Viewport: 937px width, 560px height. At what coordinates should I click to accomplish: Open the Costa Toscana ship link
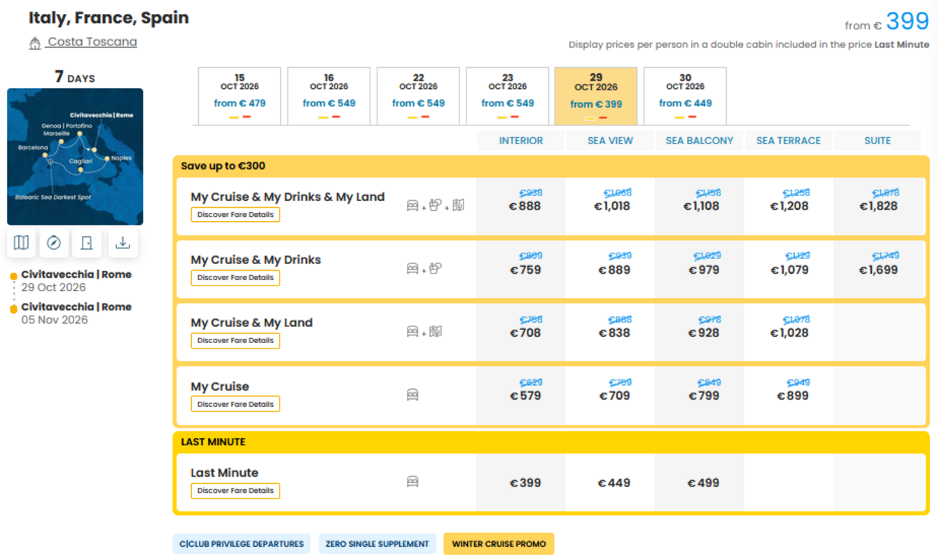[x=92, y=42]
